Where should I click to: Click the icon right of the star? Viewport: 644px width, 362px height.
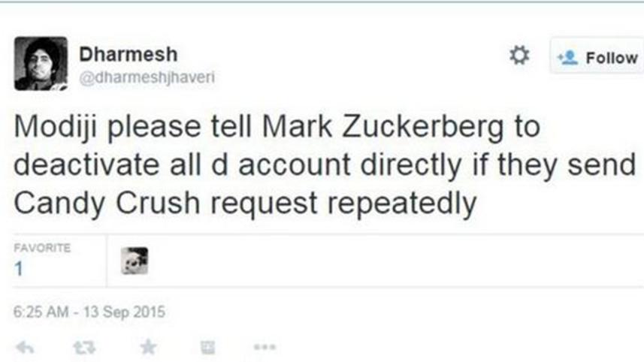[207, 346]
